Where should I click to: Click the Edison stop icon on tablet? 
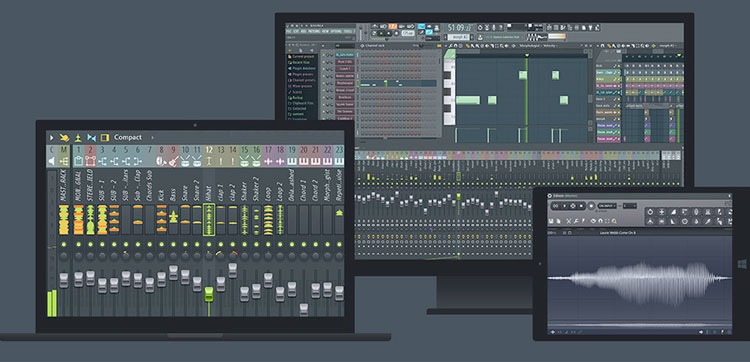[x=581, y=206]
